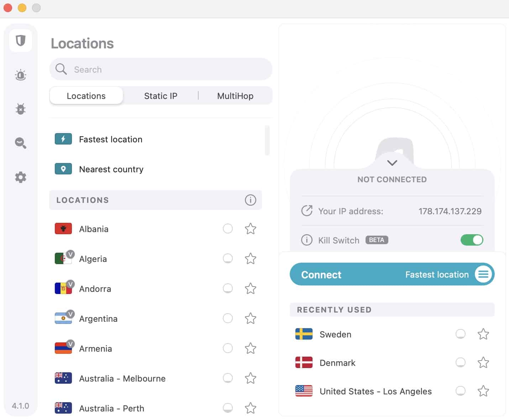Select the Argentina load indicator circle
The height and width of the screenshot is (420, 509).
click(x=228, y=318)
